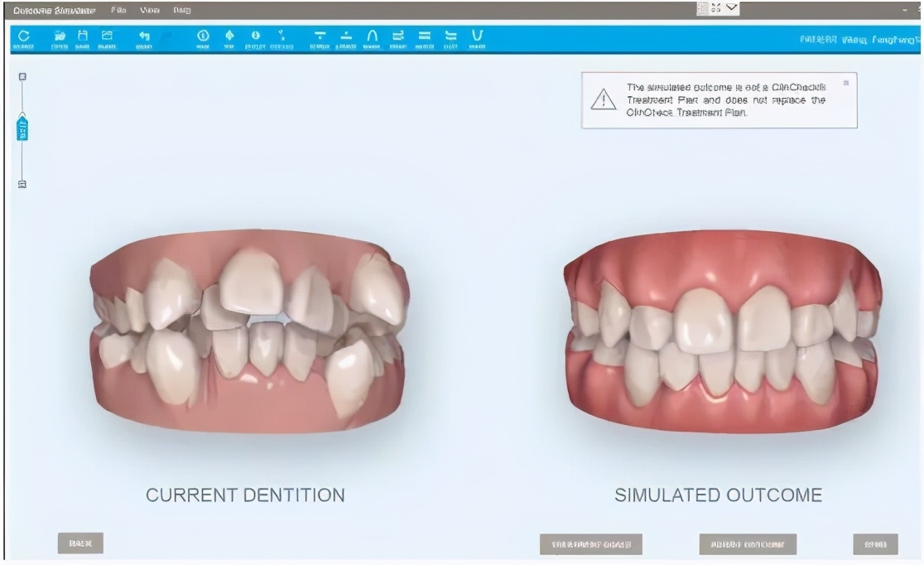Screen dimensions: 924x565
Task: Dismiss the simulated outcome disclaimer notice
Action: (x=846, y=83)
